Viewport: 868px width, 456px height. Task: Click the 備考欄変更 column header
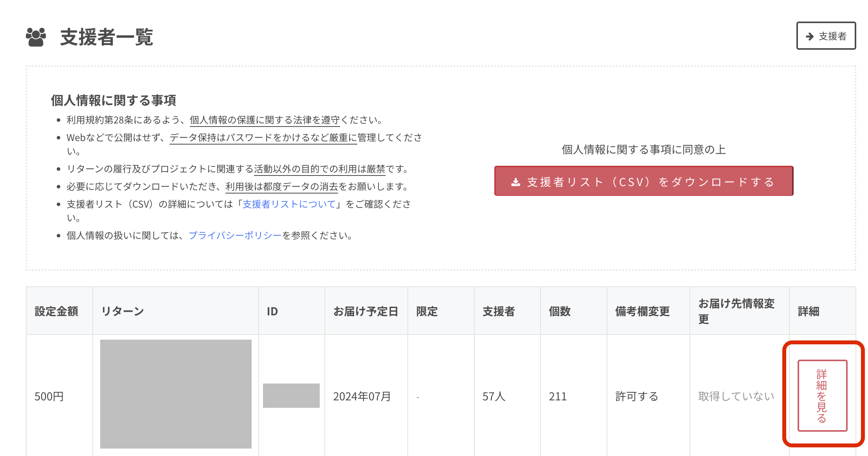coord(642,311)
